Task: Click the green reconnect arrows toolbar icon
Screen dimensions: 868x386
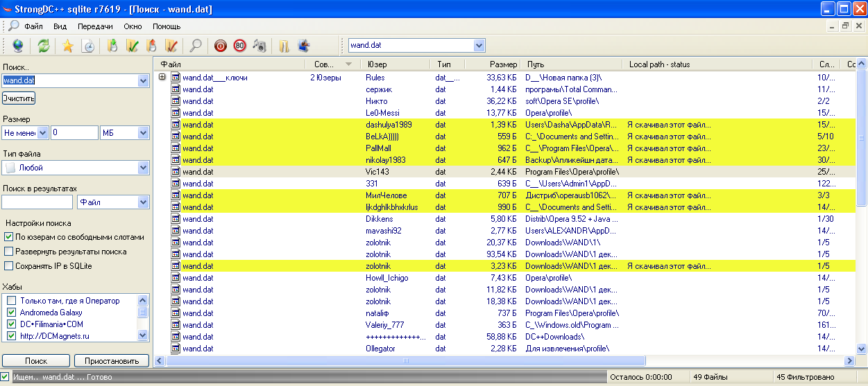Action: (43, 46)
